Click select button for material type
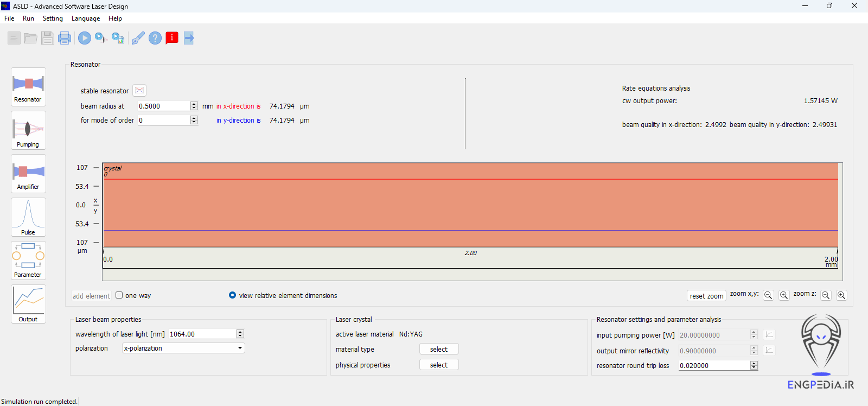 pyautogui.click(x=439, y=350)
